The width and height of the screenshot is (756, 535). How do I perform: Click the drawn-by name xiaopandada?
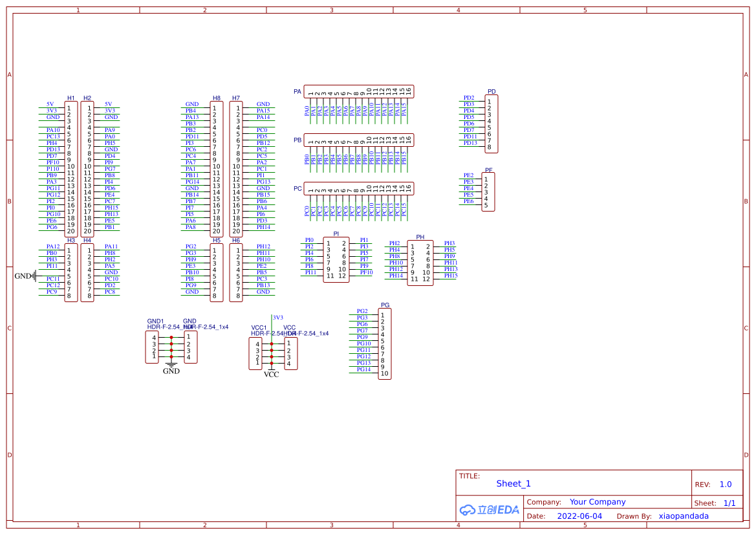coord(684,516)
